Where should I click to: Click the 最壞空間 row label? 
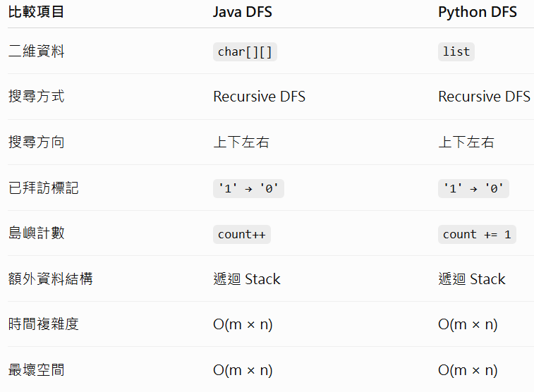click(36, 370)
